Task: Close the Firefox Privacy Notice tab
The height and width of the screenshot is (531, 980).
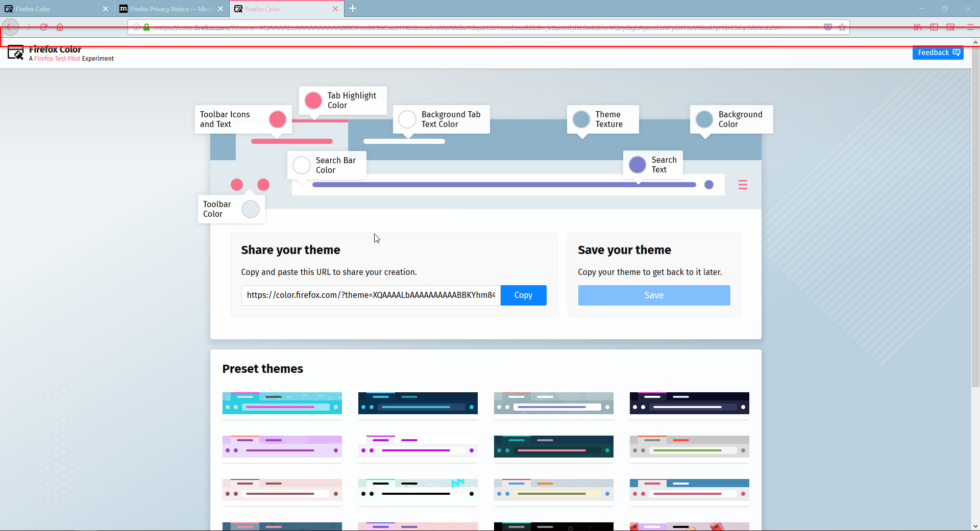Action: [x=220, y=9]
